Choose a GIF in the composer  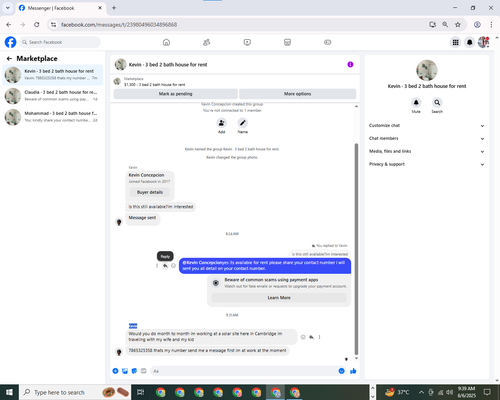point(143,371)
